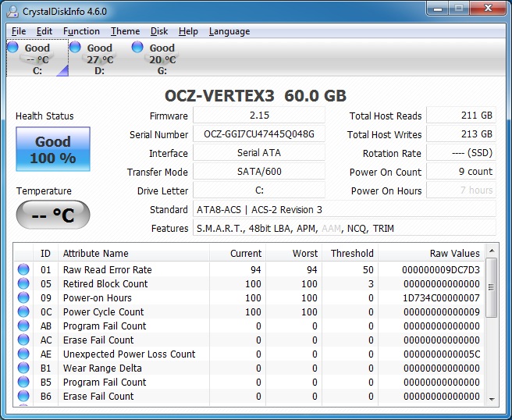Select the Power Cycle Count attribute name
The image size is (512, 420).
[x=103, y=312]
